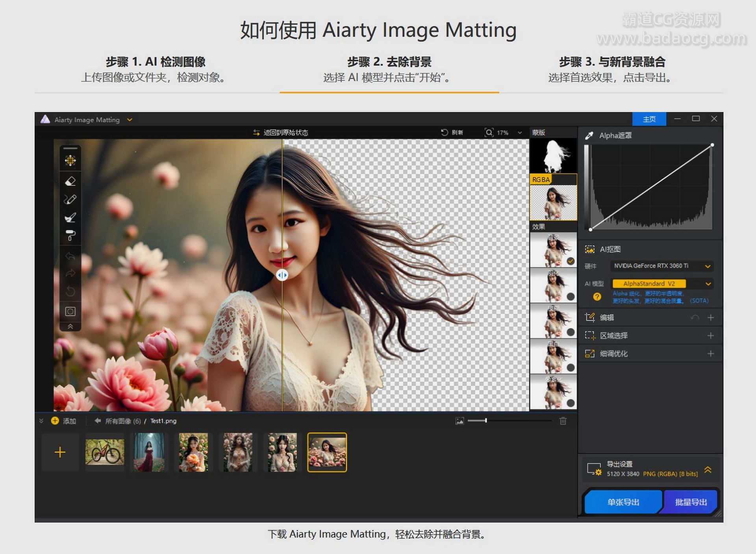Image resolution: width=756 pixels, height=554 pixels.
Task: Click the zoom-fit magnifier icon
Action: click(489, 132)
